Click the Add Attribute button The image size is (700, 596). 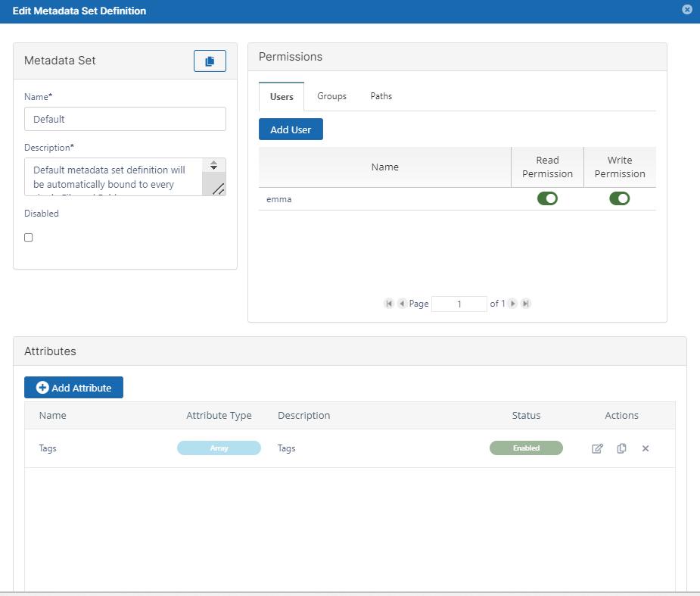73,388
